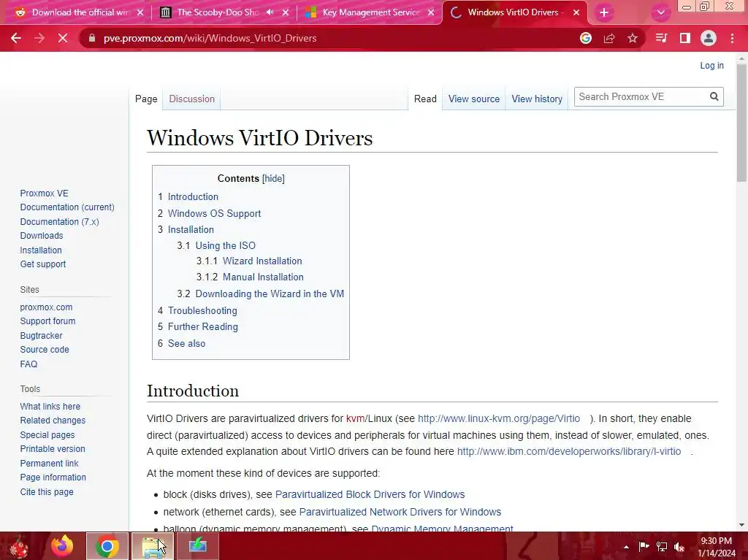748x560 pixels.
Task: Open Chrome three-dot menu
Action: [732, 38]
